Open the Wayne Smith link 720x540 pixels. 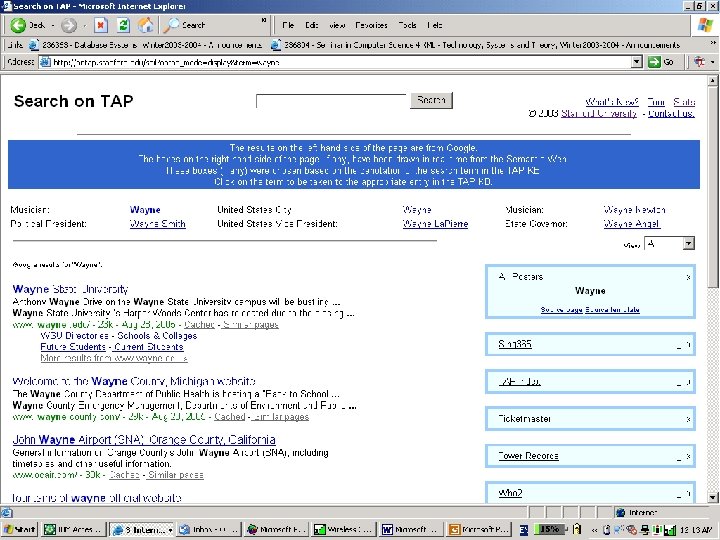point(158,224)
